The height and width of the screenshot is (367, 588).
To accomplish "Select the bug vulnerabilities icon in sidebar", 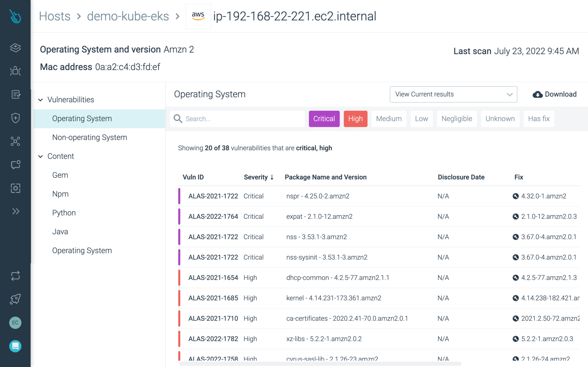I will click(15, 71).
